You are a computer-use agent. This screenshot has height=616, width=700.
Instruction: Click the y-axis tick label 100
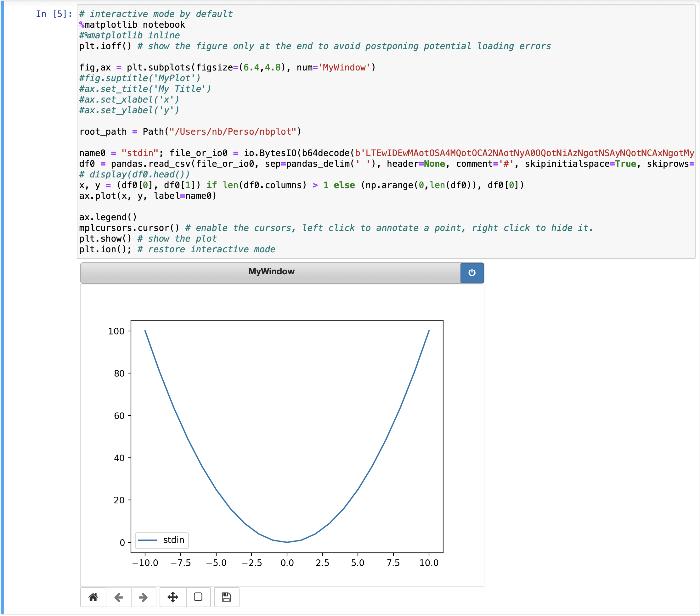116,331
